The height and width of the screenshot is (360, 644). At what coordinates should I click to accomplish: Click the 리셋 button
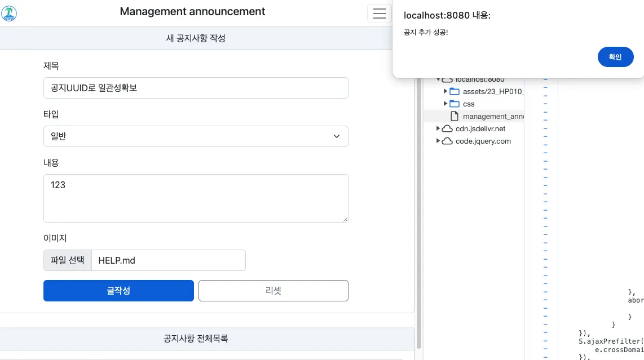[274, 291]
